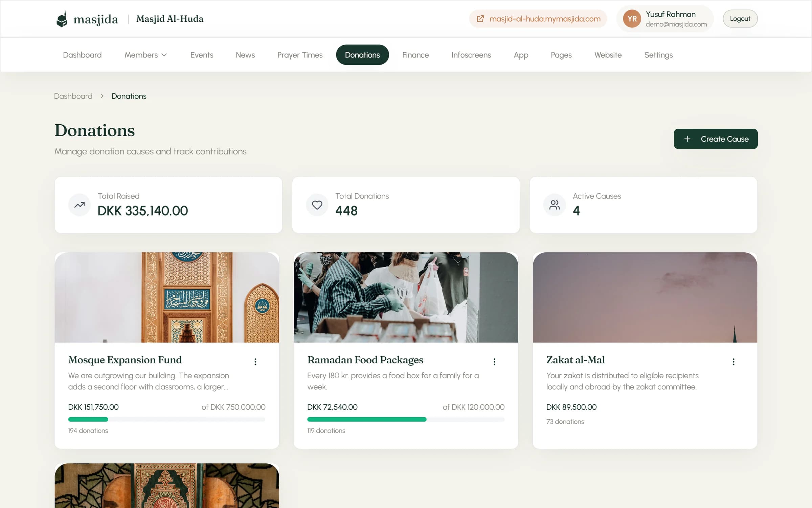Click the 73 donations count
Image resolution: width=812 pixels, height=508 pixels.
[565, 422]
